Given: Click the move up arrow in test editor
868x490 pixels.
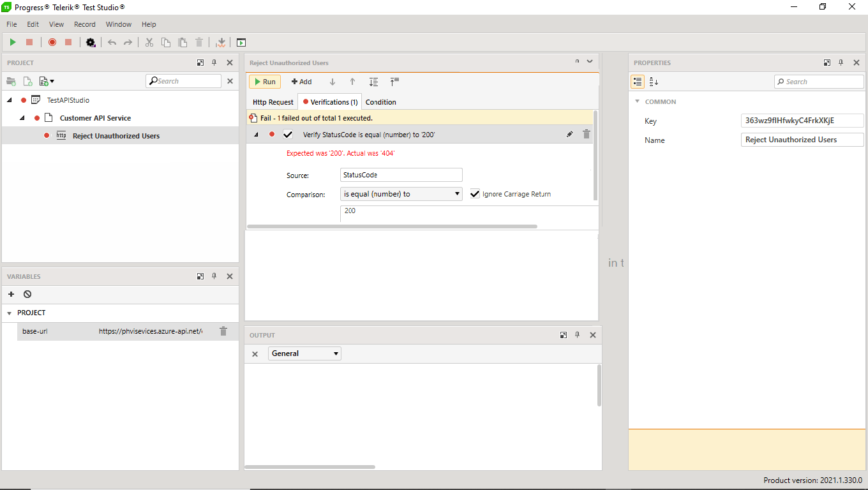Looking at the screenshot, I should 352,82.
